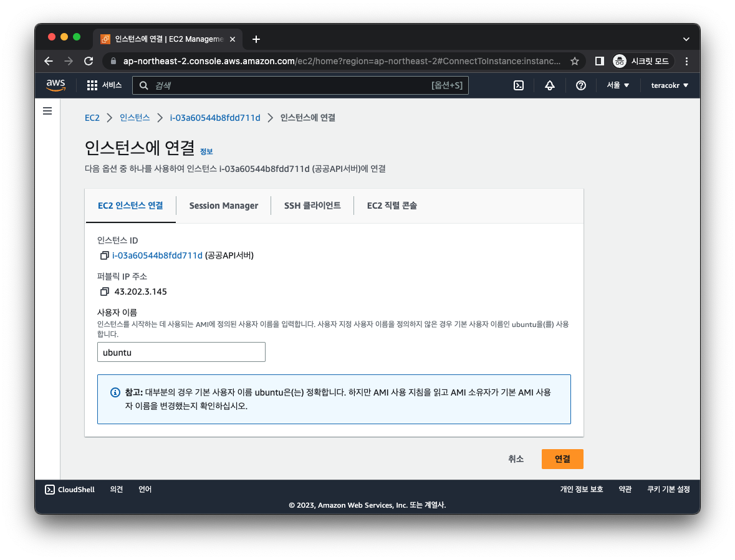The image size is (735, 560).
Task: Switch to the EC2 직렬 콘솔 tab
Action: 392,206
